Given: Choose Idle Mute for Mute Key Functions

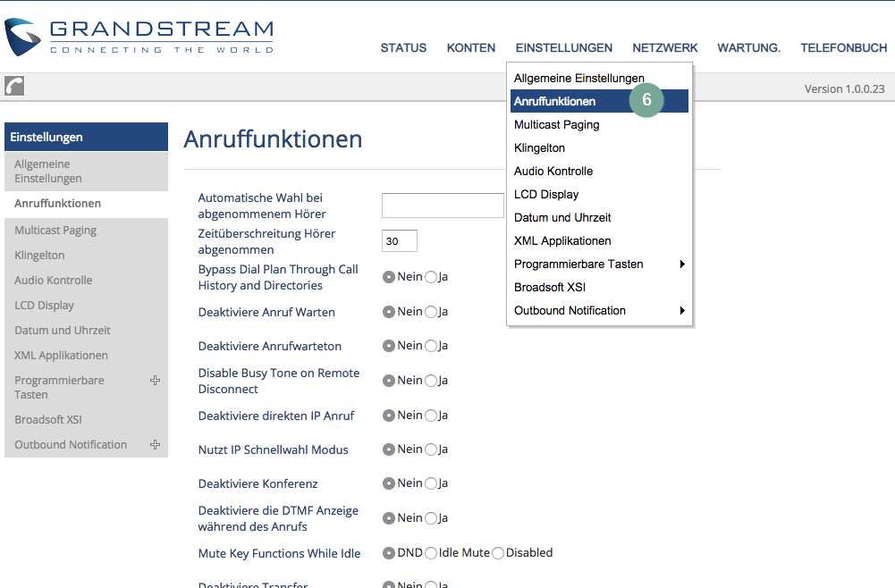Looking at the screenshot, I should click(x=431, y=553).
